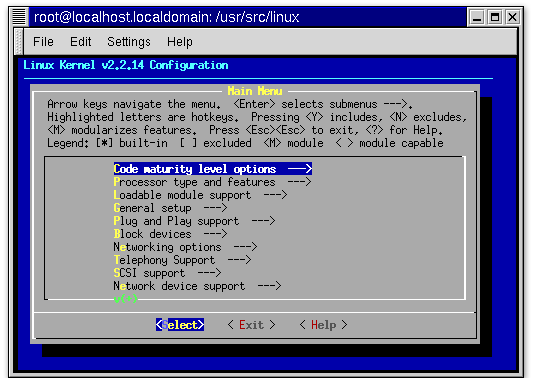Click the Main Menu dialog title
This screenshot has height=378, width=534.
point(255,91)
